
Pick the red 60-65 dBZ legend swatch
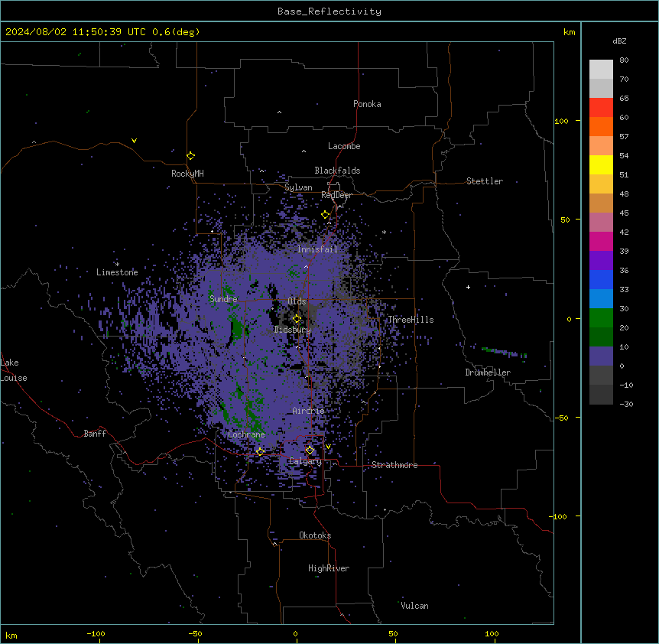(x=601, y=107)
